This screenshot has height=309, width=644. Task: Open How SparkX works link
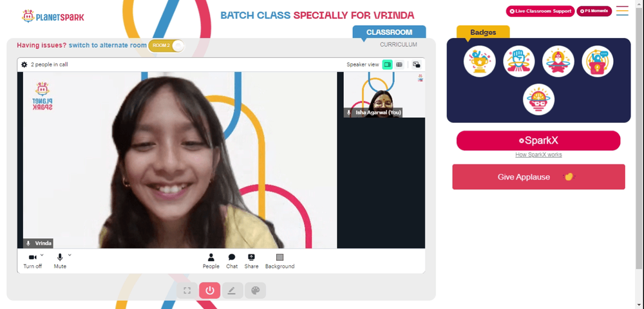coord(538,154)
